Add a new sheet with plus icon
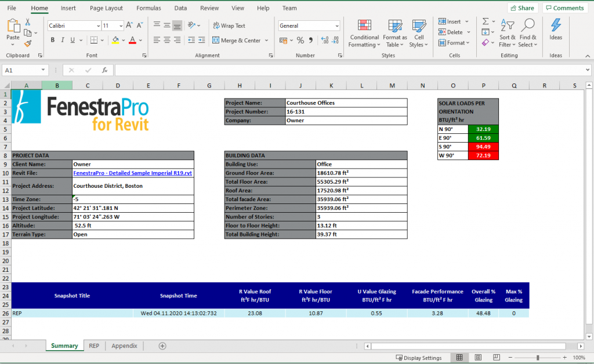Screen dimensions: 594x364 click(162, 346)
